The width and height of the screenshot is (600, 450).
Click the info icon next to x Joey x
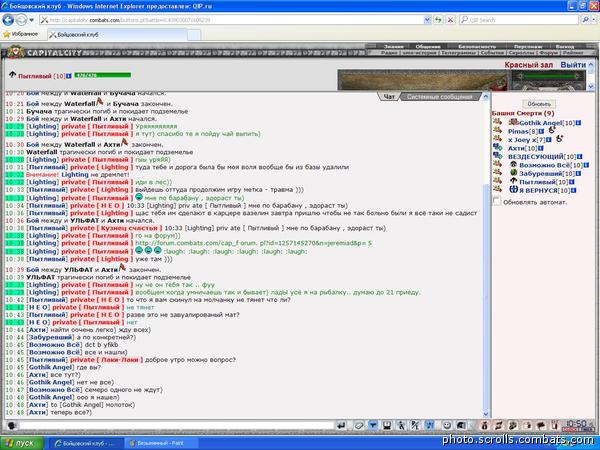(x=548, y=140)
